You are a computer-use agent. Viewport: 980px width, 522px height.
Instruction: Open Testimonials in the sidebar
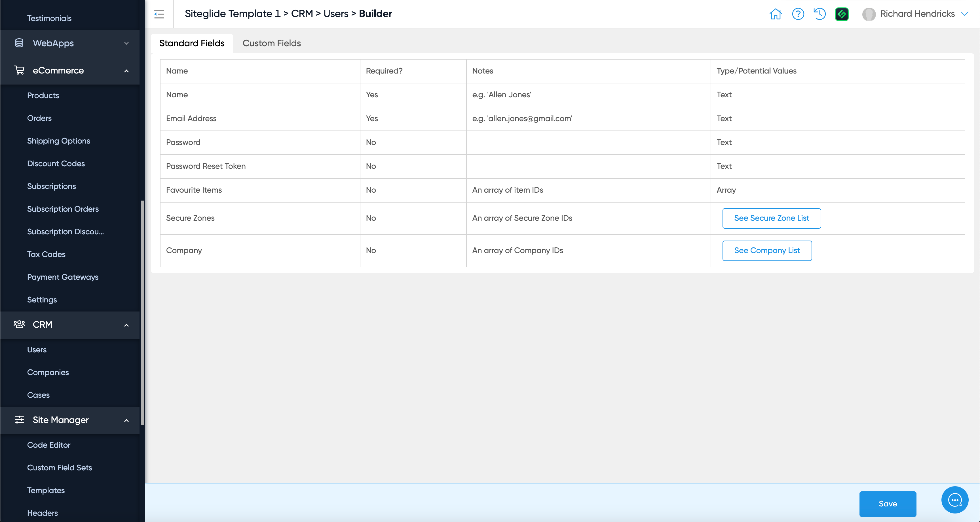coord(49,18)
